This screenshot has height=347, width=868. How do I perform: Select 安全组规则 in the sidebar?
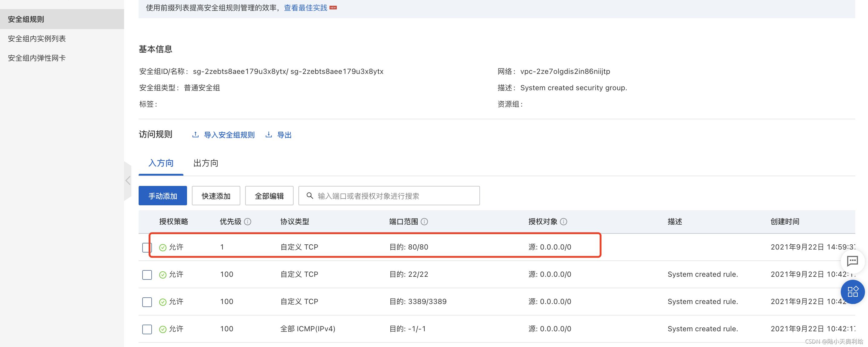tap(62, 19)
